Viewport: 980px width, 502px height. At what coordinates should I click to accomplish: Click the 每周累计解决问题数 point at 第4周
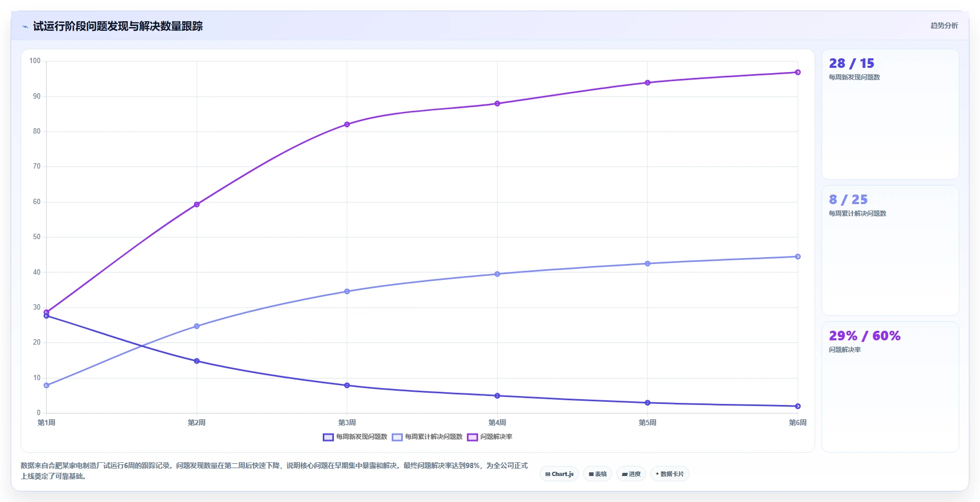click(x=497, y=274)
